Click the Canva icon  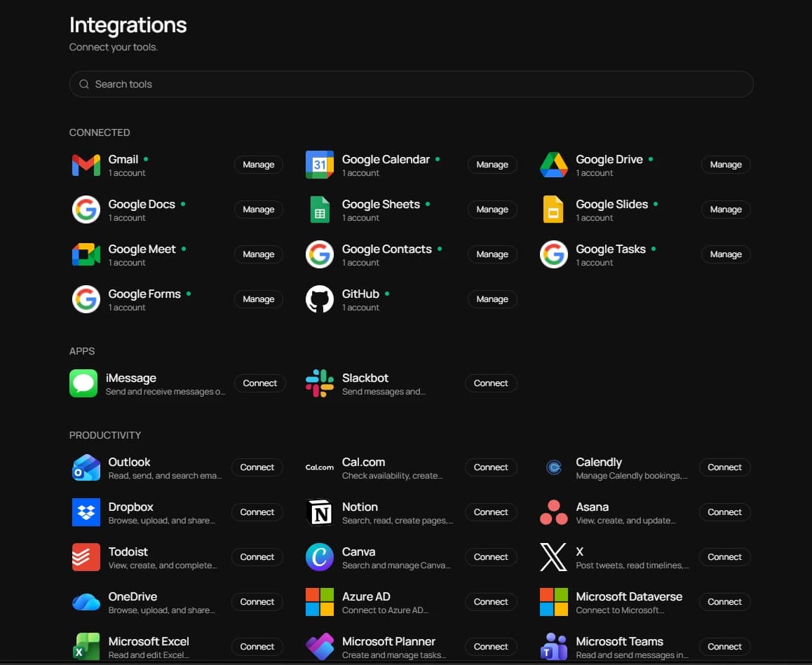click(x=320, y=557)
